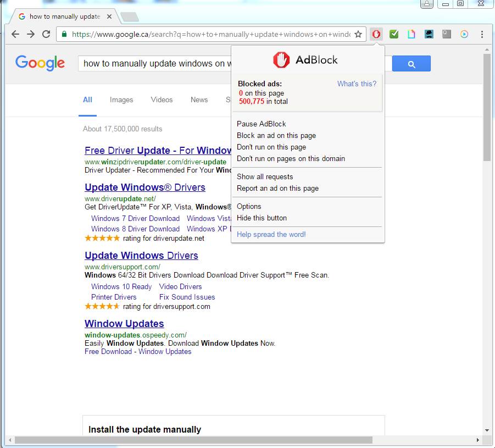Click the vertical scrollbar up arrow
The width and height of the screenshot is (495, 448).
[487, 49]
